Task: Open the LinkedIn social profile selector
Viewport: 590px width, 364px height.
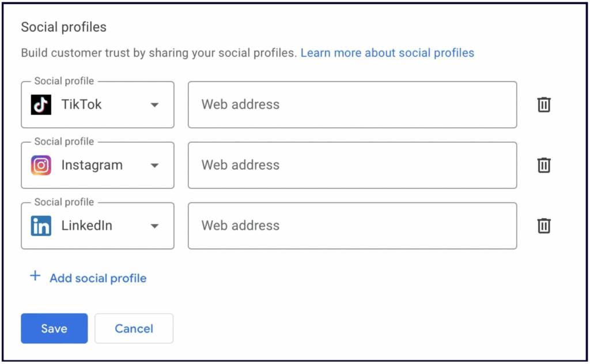Action: click(97, 226)
